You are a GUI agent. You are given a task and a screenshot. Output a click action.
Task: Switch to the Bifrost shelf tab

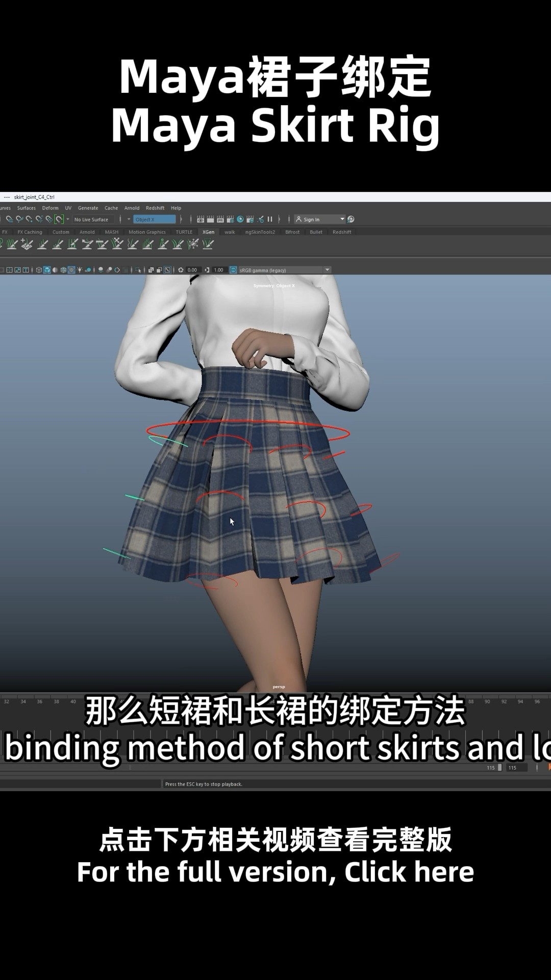(292, 232)
